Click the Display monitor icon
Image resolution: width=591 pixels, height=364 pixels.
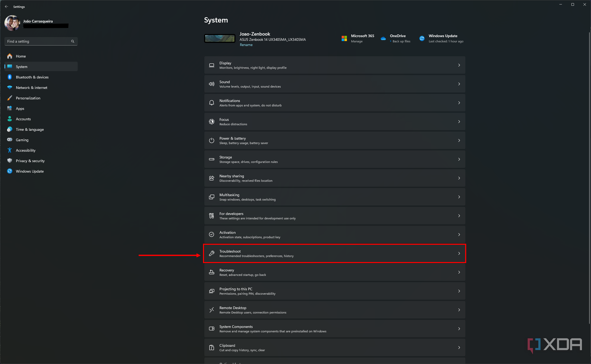pyautogui.click(x=211, y=65)
